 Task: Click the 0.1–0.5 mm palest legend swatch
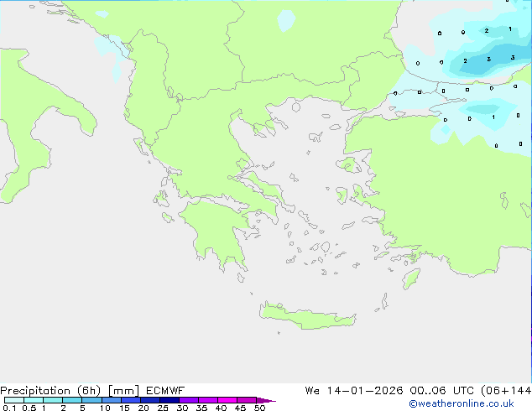pyautogui.click(x=14, y=400)
